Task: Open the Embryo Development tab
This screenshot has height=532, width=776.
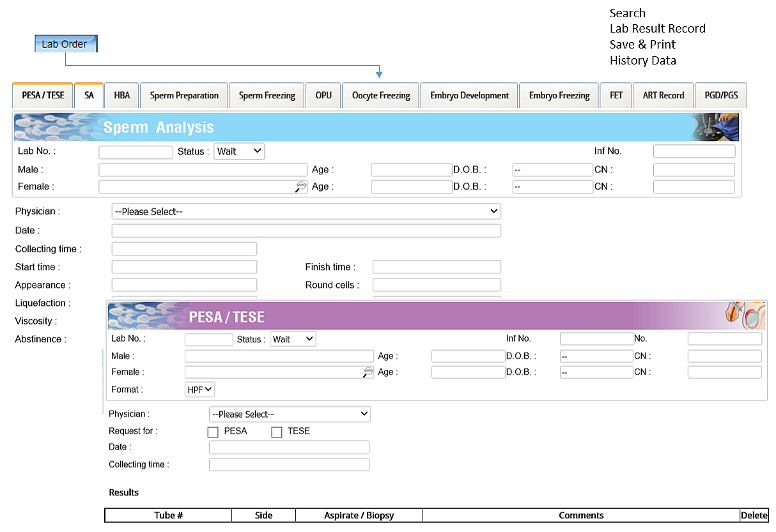Action: [469, 95]
